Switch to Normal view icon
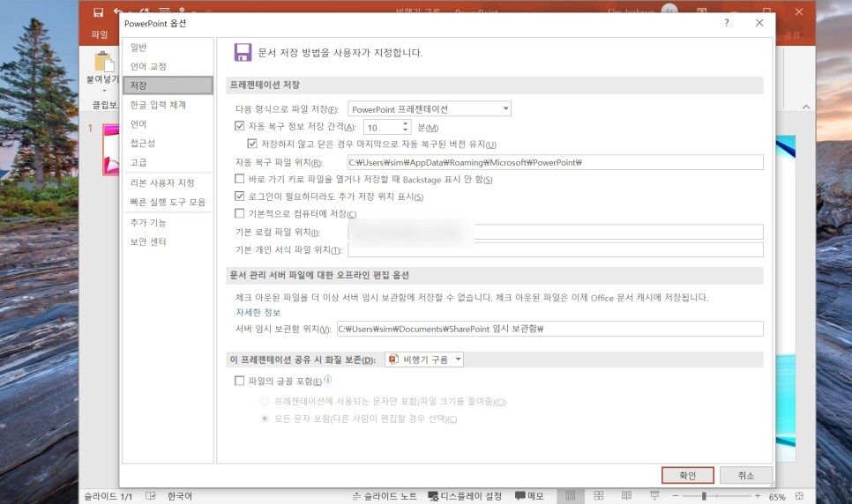The height and width of the screenshot is (504, 852). point(571,496)
